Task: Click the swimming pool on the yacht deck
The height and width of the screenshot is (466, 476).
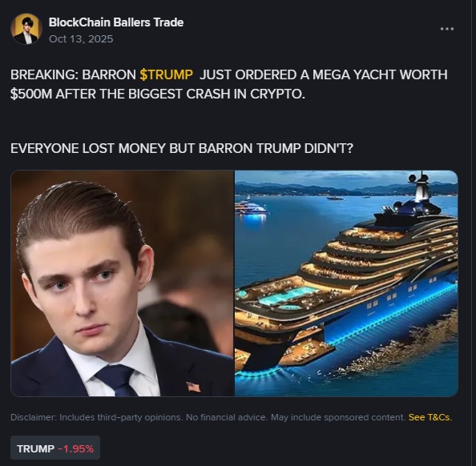Action: pos(288,295)
